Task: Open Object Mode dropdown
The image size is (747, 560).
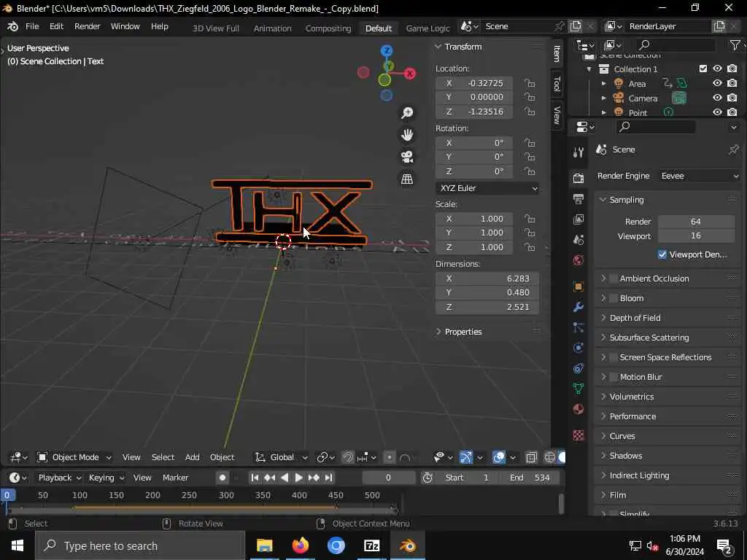Action: click(x=75, y=457)
